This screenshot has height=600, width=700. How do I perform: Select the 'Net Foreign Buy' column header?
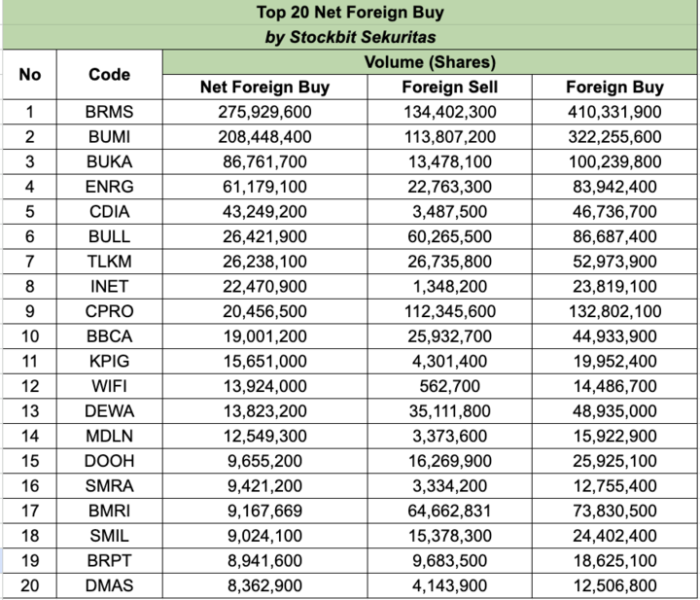[264, 87]
